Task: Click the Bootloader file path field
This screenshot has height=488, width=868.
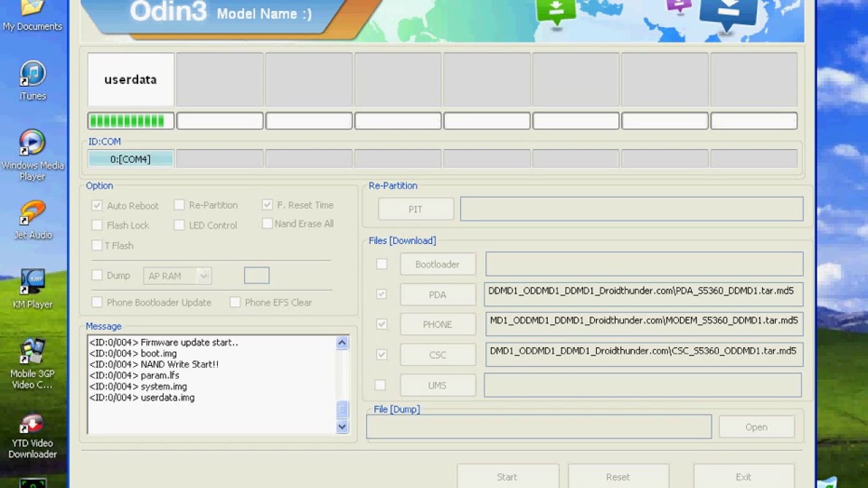Action: coord(644,264)
